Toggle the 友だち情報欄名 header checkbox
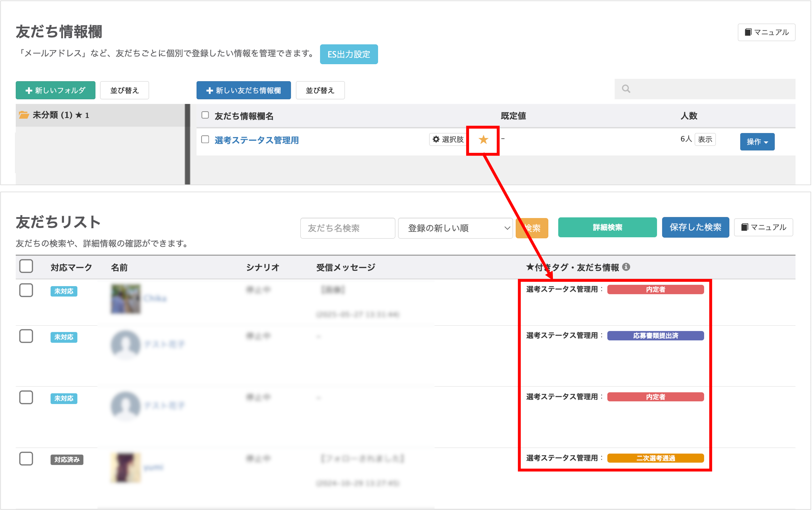The height and width of the screenshot is (510, 812). tap(205, 115)
